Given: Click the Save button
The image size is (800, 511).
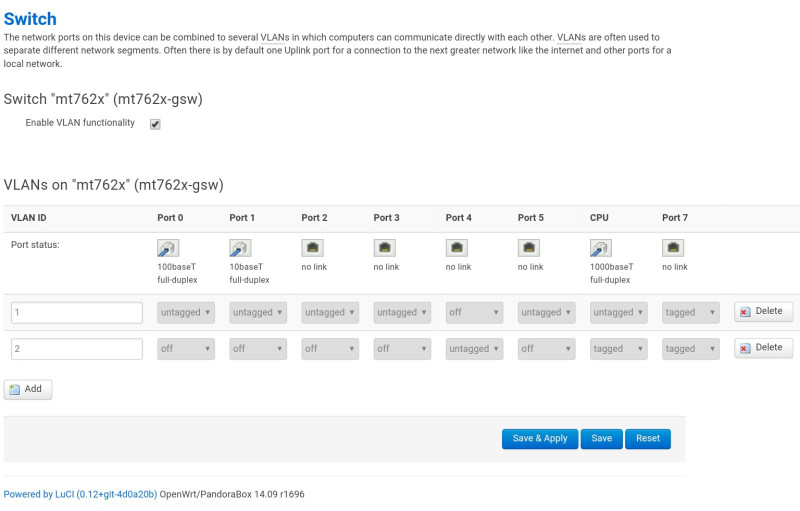Looking at the screenshot, I should pyautogui.click(x=602, y=439).
